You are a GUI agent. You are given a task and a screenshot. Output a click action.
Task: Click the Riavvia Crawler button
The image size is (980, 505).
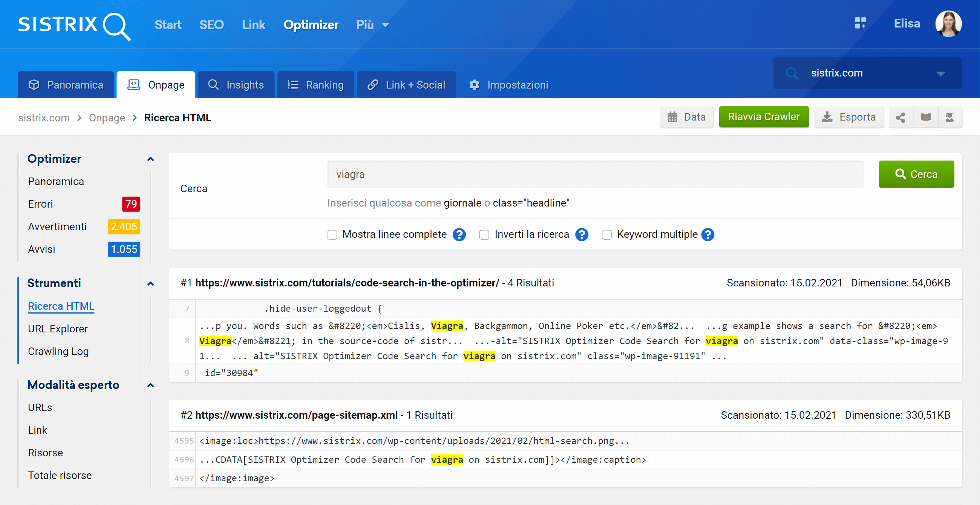coord(764,117)
